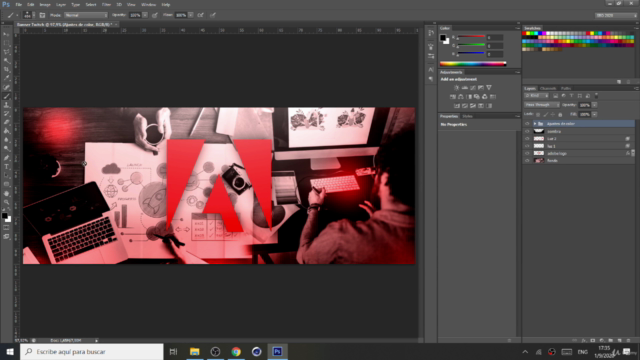Select the Crop tool
640x360 pixels.
point(7,69)
